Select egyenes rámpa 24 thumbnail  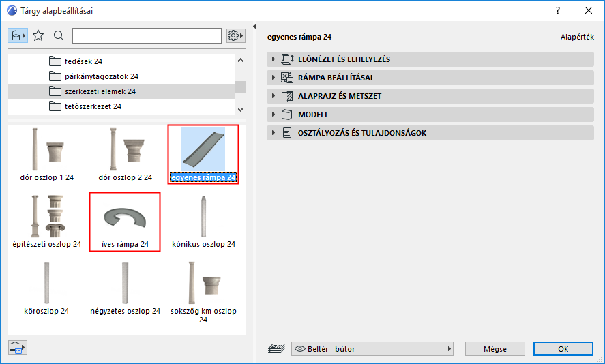click(x=203, y=149)
